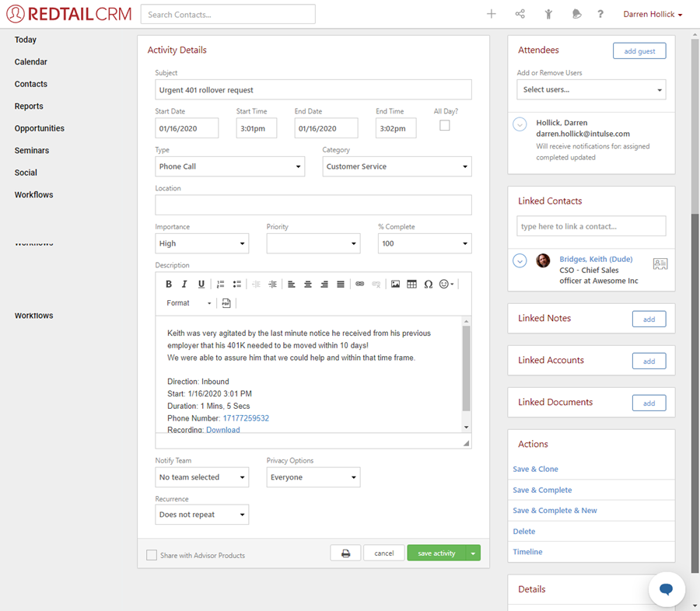Open Social from the sidebar

coord(26,173)
